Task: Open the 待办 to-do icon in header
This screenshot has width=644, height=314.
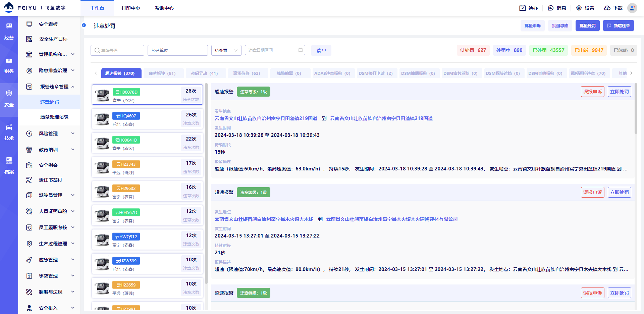Action: pyautogui.click(x=523, y=8)
